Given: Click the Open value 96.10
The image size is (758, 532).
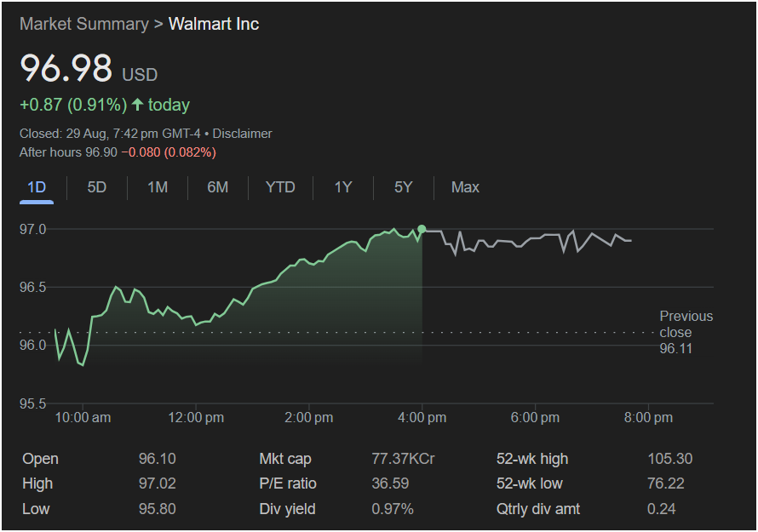Looking at the screenshot, I should (157, 459).
